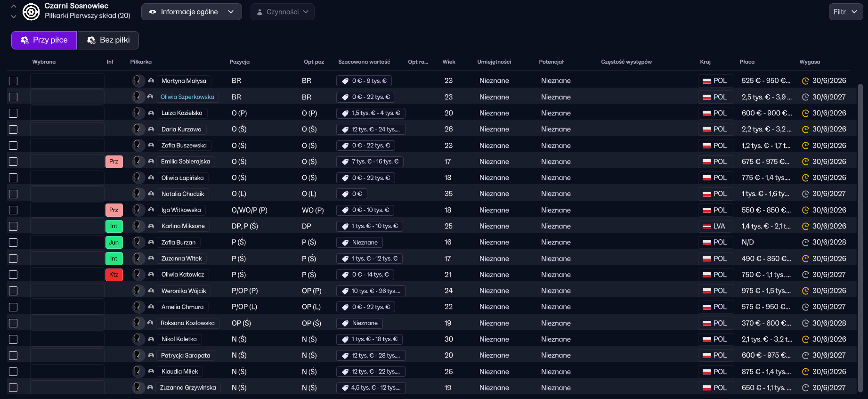Select the Przy piłce tab

(x=44, y=40)
